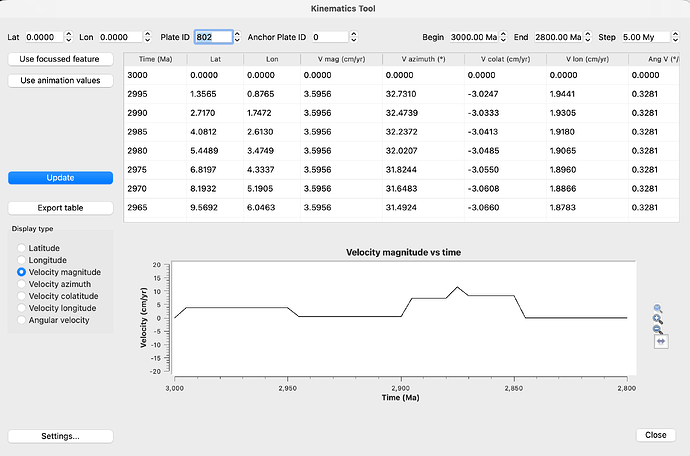Click the Lat column header in table
The height and width of the screenshot is (456, 690).
215,59
